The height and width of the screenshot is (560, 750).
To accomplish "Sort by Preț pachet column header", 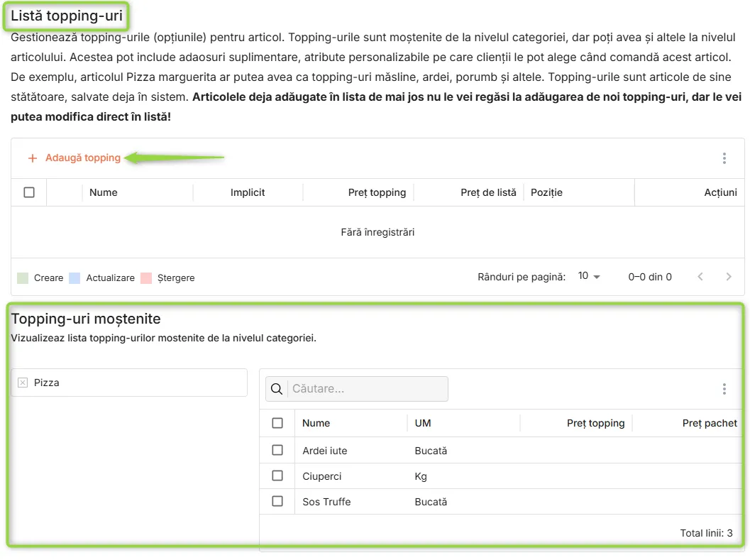I will 710,423.
